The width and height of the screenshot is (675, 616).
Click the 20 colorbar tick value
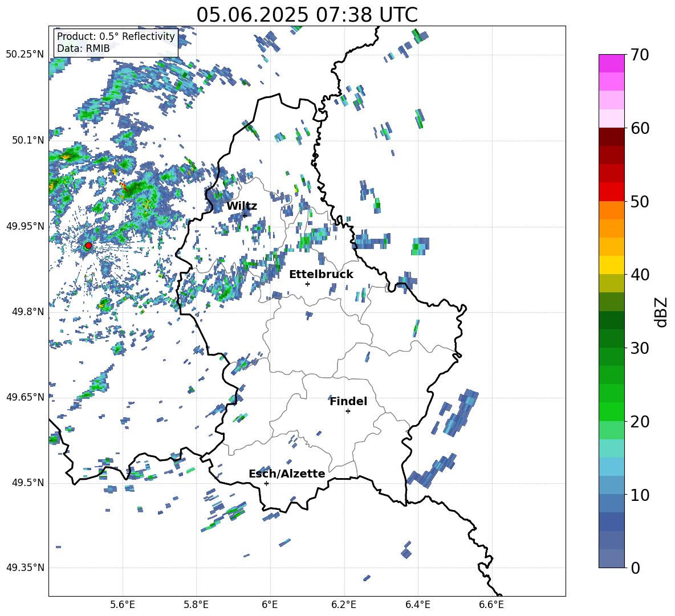640,421
